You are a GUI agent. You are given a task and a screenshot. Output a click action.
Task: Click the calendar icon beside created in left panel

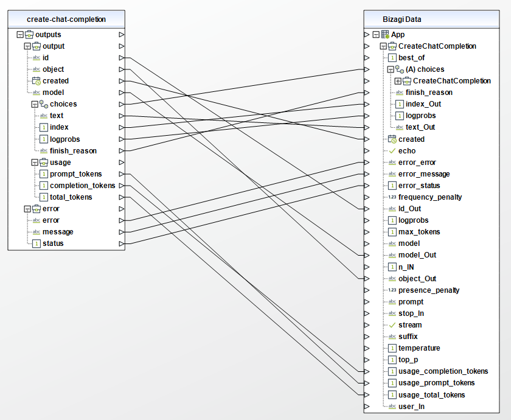36,81
